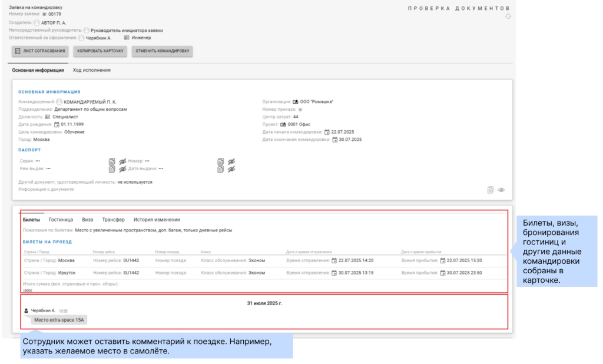Toggle visibility of Информация о документе
This screenshot has height=364, width=603.
pyautogui.click(x=501, y=190)
